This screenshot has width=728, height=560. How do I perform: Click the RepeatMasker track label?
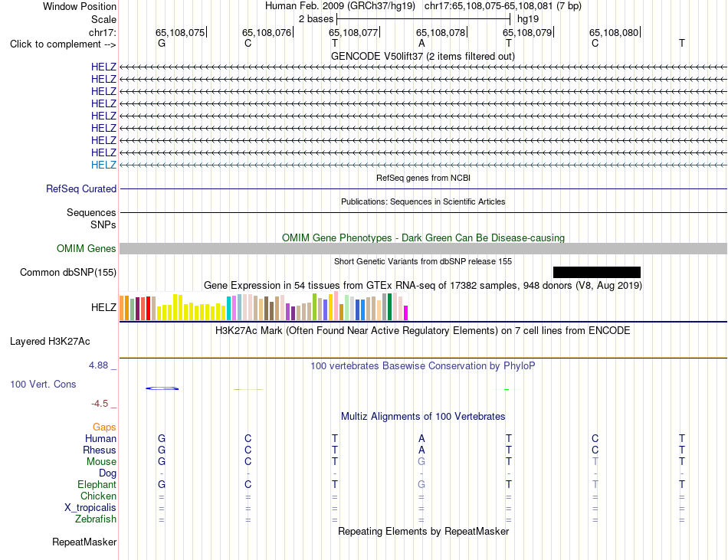click(x=84, y=542)
